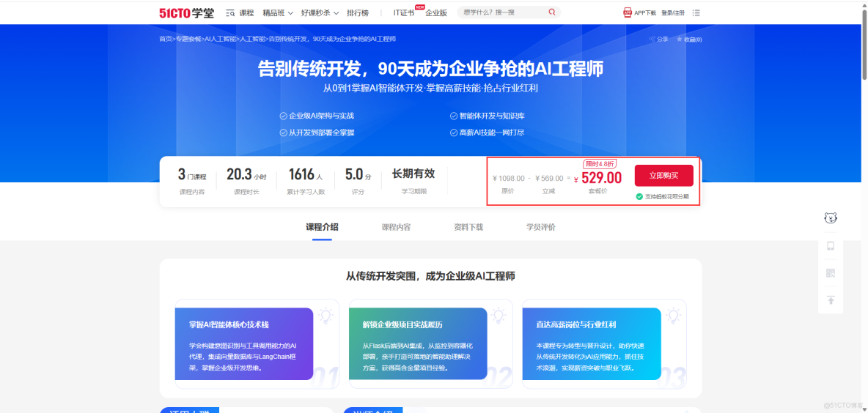Click the APP下载 link text
This screenshot has height=413, width=868.
click(x=645, y=12)
